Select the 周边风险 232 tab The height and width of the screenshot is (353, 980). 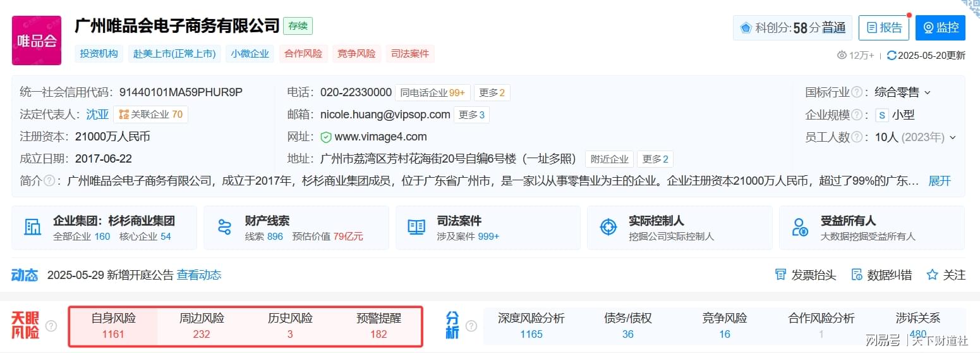pos(202,326)
